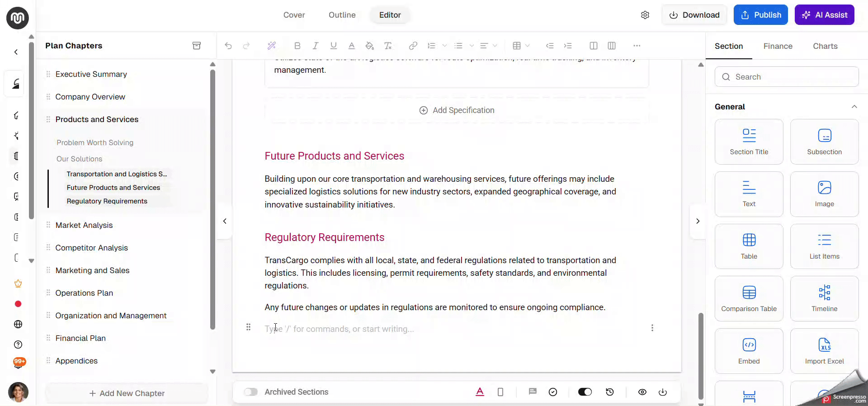Clear text formatting
Viewport: 868px width, 406px height.
click(388, 46)
